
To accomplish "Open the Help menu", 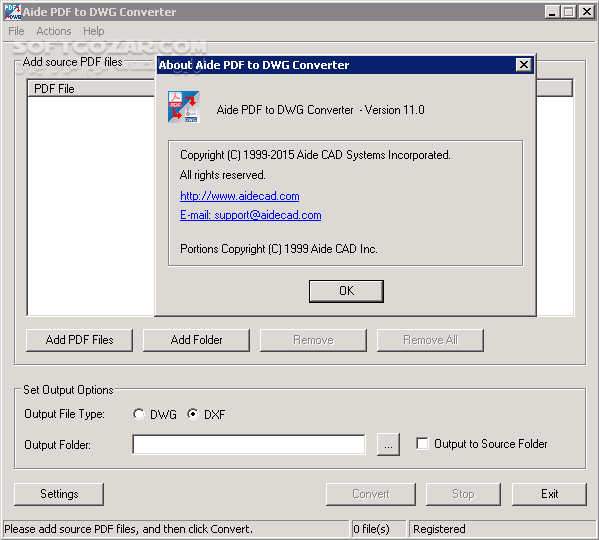I will [x=94, y=31].
